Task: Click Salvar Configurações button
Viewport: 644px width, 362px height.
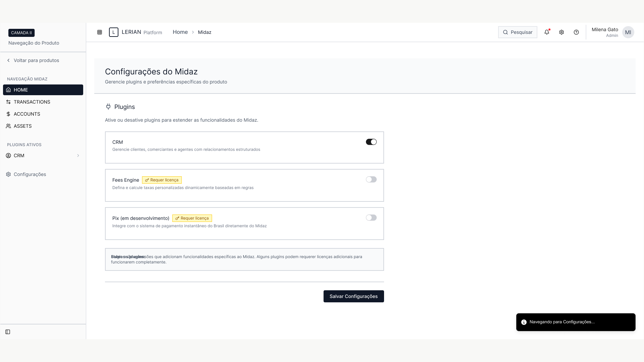Action: 354,296
